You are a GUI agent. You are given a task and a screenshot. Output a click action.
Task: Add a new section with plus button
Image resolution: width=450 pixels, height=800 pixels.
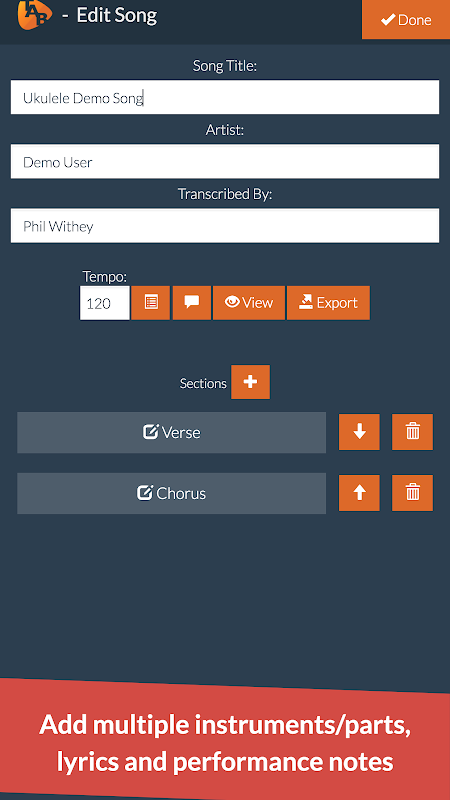point(251,382)
